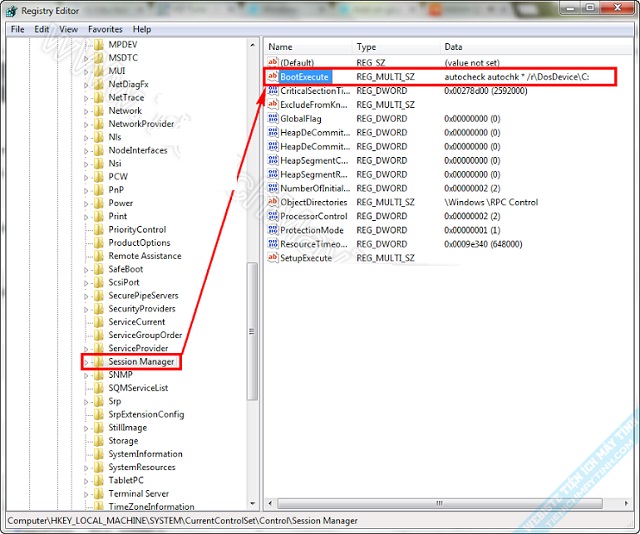
Task: Click the MSDTC folder icon
Action: 98,58
